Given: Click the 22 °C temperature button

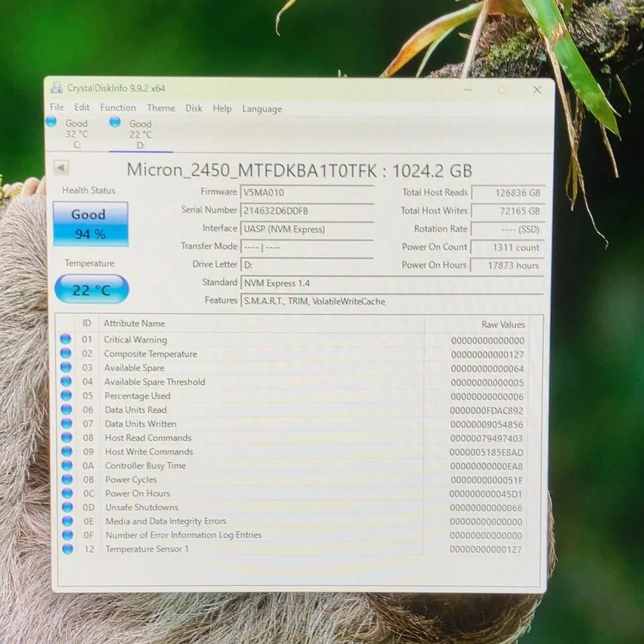Looking at the screenshot, I should [92, 289].
